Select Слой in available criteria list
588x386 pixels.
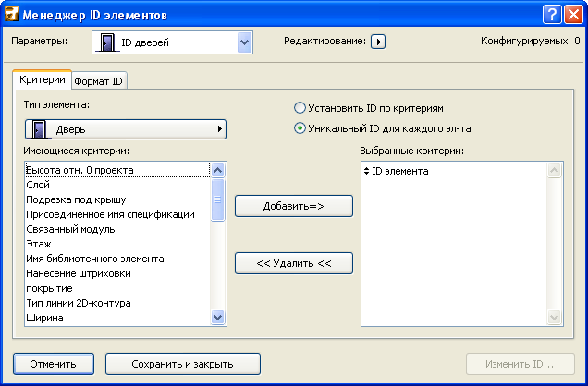(38, 185)
